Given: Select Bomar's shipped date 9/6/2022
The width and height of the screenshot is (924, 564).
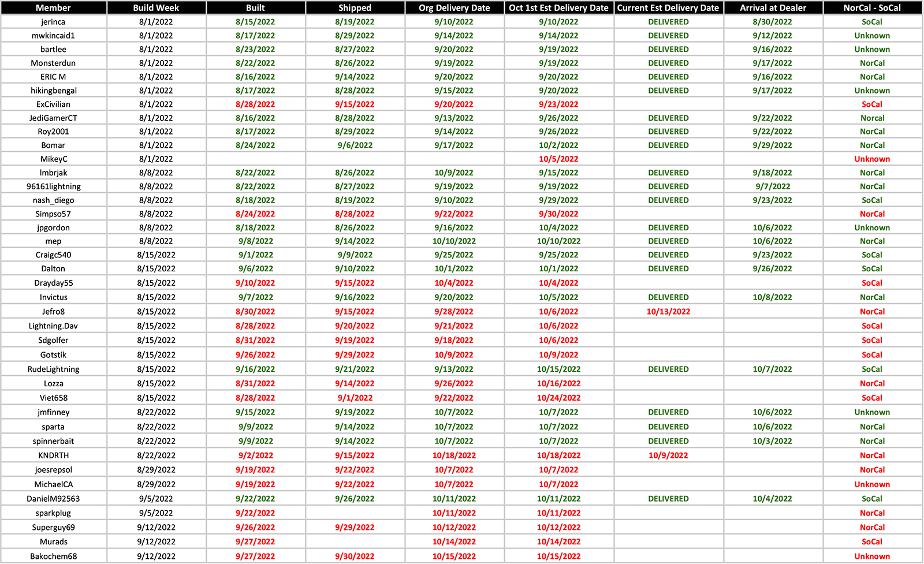Looking at the screenshot, I should 355,145.
